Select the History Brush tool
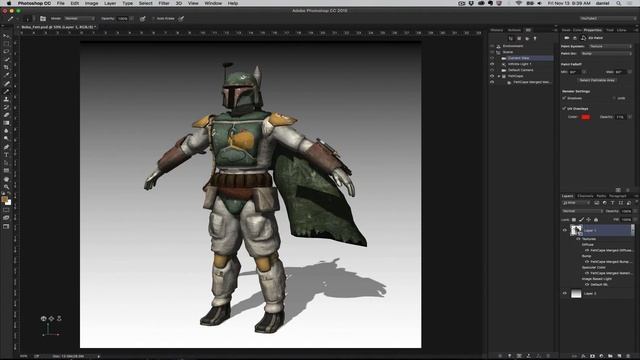Screen dimensions: 640x360 pos(6,107)
